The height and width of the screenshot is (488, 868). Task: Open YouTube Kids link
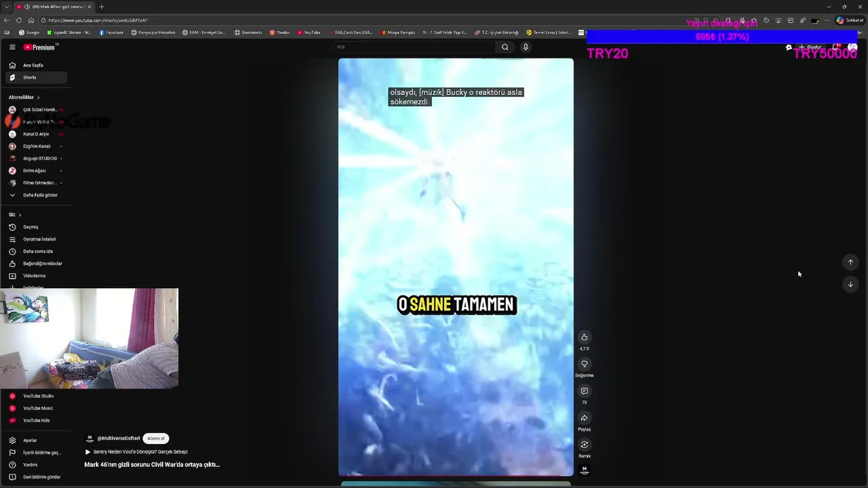tap(35, 420)
